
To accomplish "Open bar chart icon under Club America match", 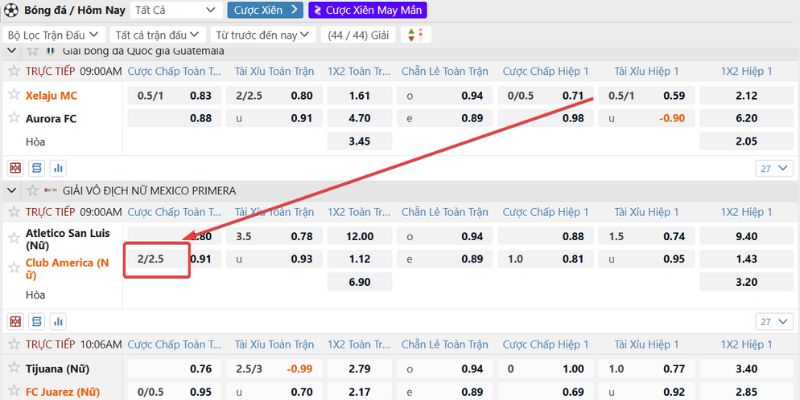I will tap(58, 321).
